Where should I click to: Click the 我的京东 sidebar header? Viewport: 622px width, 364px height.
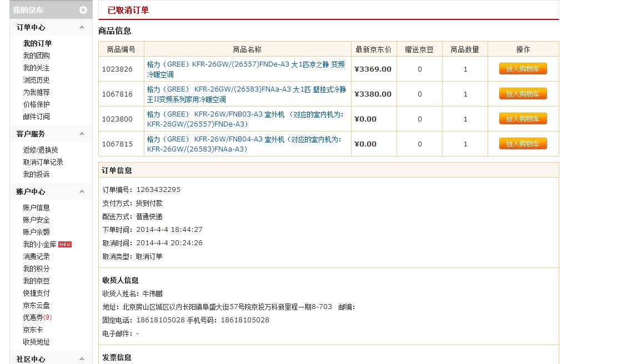[x=28, y=11]
